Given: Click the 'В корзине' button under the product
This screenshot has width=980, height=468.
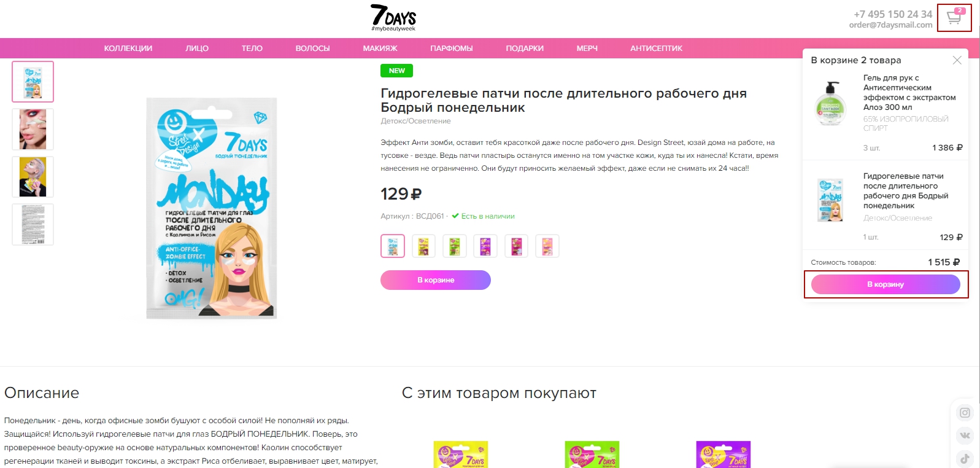Looking at the screenshot, I should 436,280.
